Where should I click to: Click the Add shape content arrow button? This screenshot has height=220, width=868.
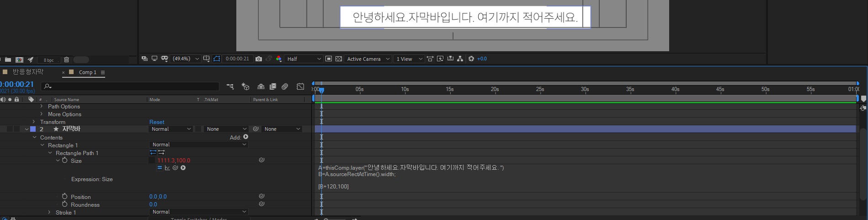coord(246,137)
